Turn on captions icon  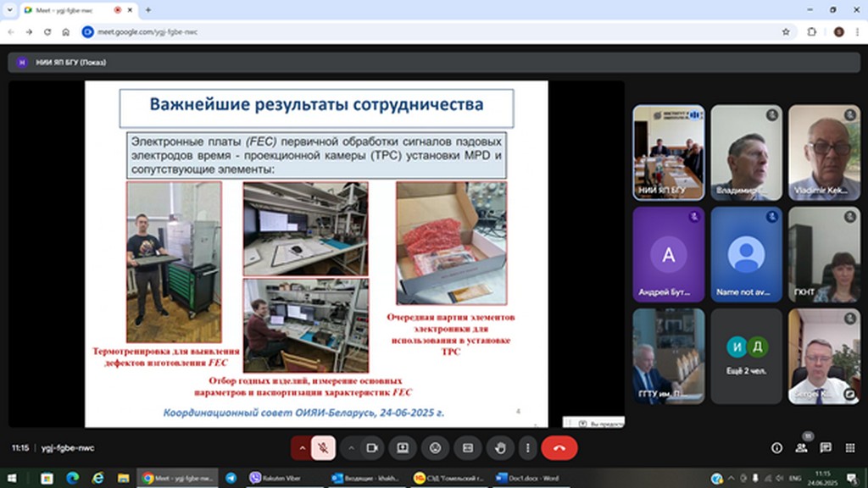467,447
